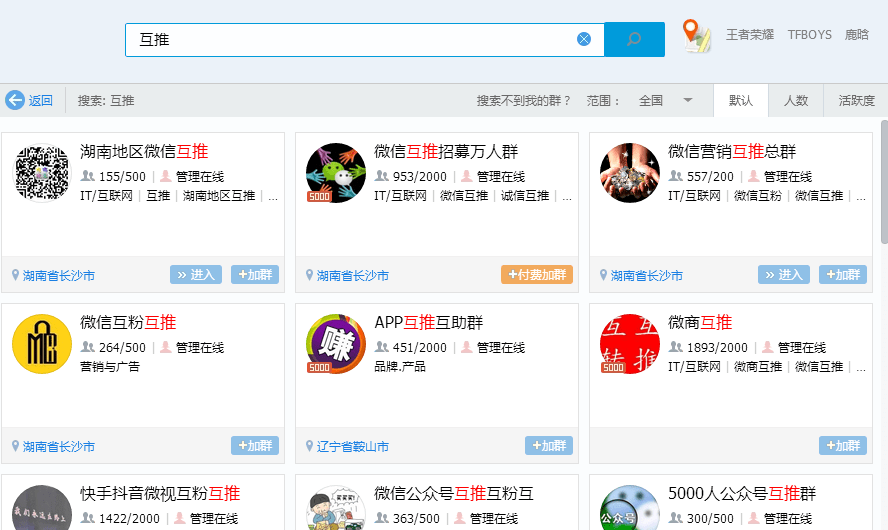Click the vertical scrollbar thumb
Viewport: 888px width, 530px height.
point(884,182)
